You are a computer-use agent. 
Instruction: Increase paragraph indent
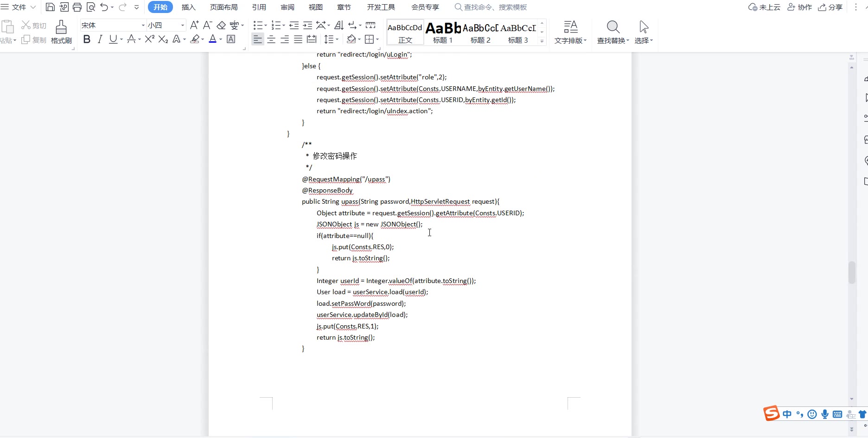pos(307,25)
